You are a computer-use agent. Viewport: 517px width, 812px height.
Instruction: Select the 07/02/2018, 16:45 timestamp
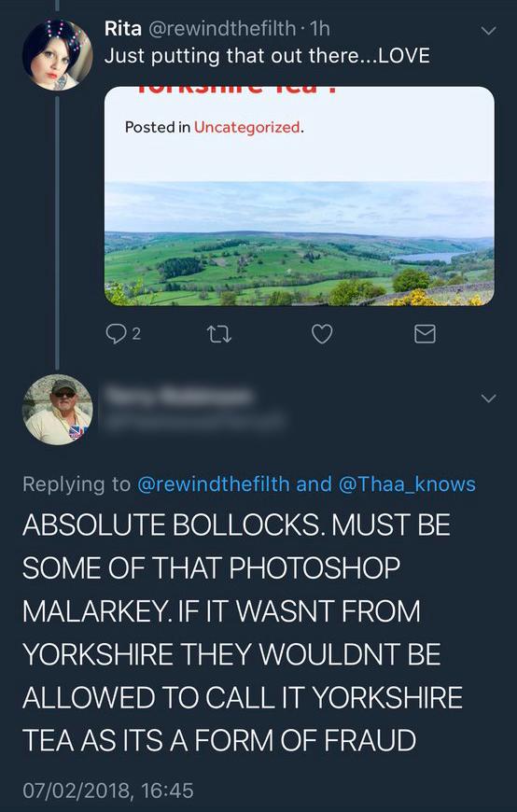tap(108, 791)
